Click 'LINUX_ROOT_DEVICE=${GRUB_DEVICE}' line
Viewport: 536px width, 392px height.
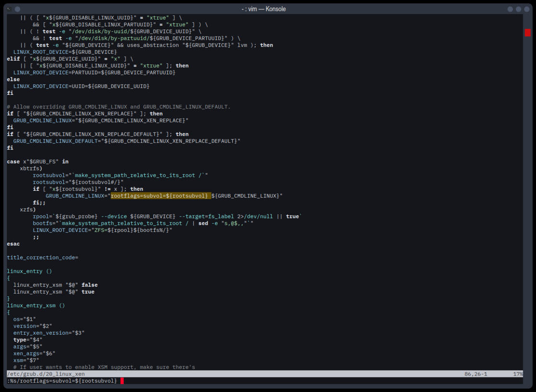65,52
